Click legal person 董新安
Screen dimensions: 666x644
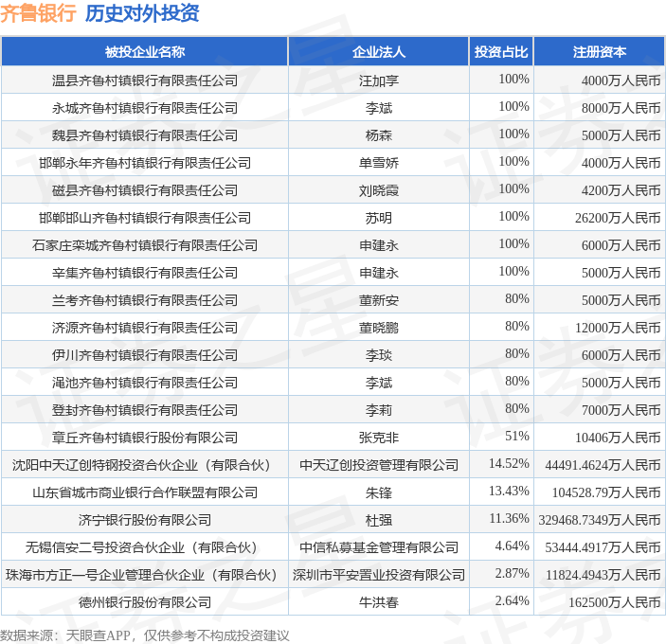pyautogui.click(x=378, y=300)
